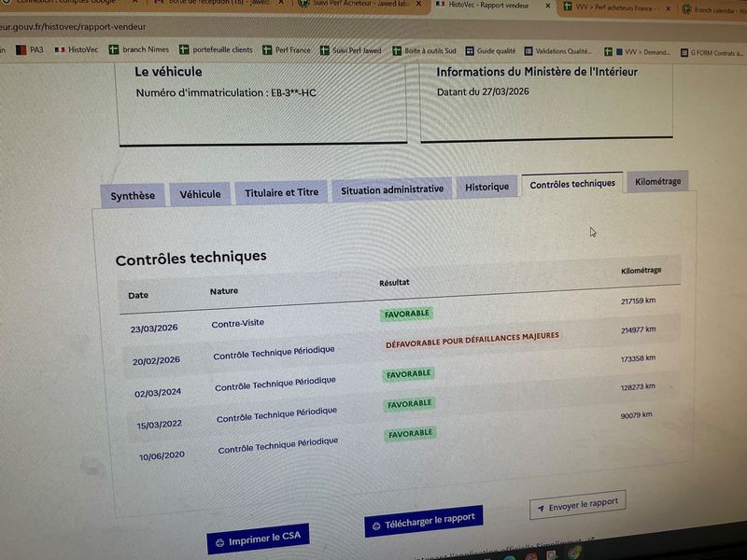Click the Kilométrage column header

coord(641,271)
